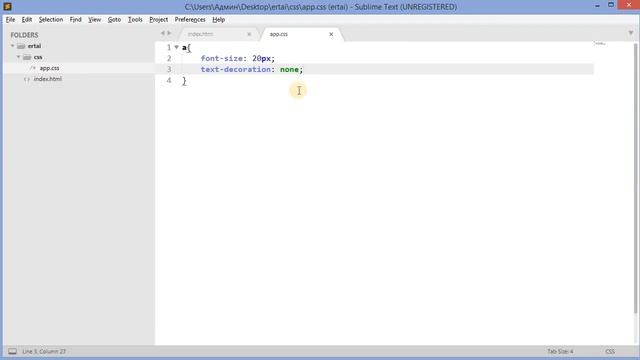Click the css folder icon
The width and height of the screenshot is (640, 360).
(27, 57)
